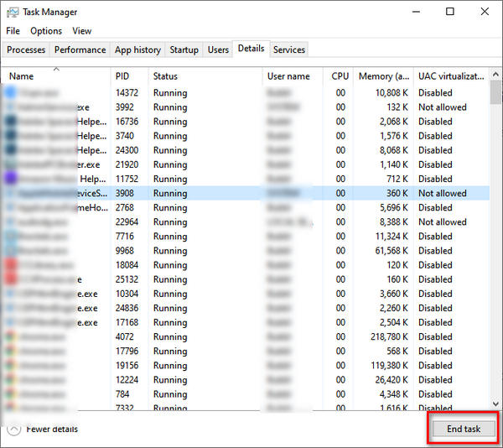Minimize the Task Manager window
The height and width of the screenshot is (448, 503).
point(416,12)
